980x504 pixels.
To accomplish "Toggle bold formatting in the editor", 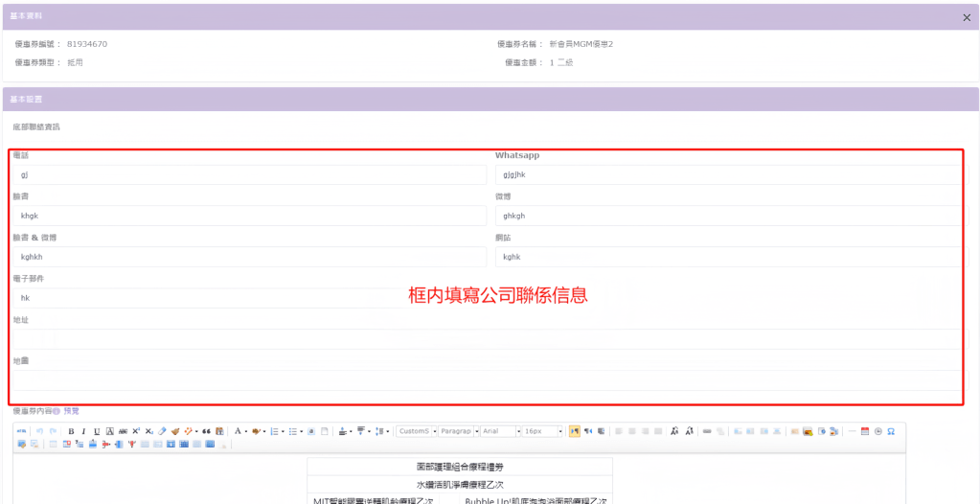I will (72, 431).
